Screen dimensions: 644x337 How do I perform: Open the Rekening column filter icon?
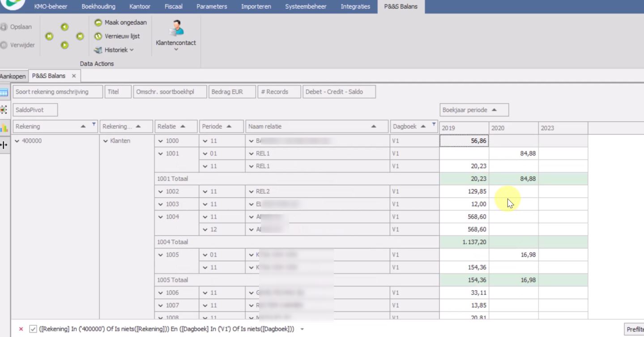(x=94, y=124)
